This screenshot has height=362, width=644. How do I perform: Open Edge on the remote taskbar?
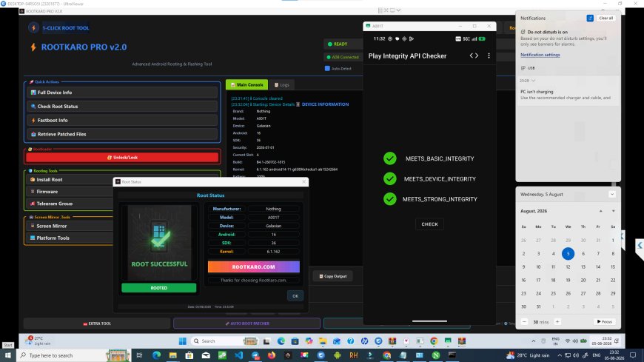(x=281, y=341)
